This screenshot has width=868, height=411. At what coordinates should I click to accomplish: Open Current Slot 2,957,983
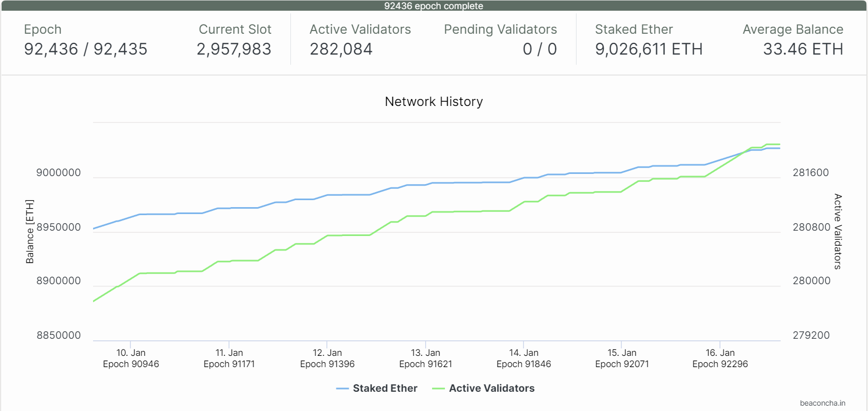click(234, 49)
